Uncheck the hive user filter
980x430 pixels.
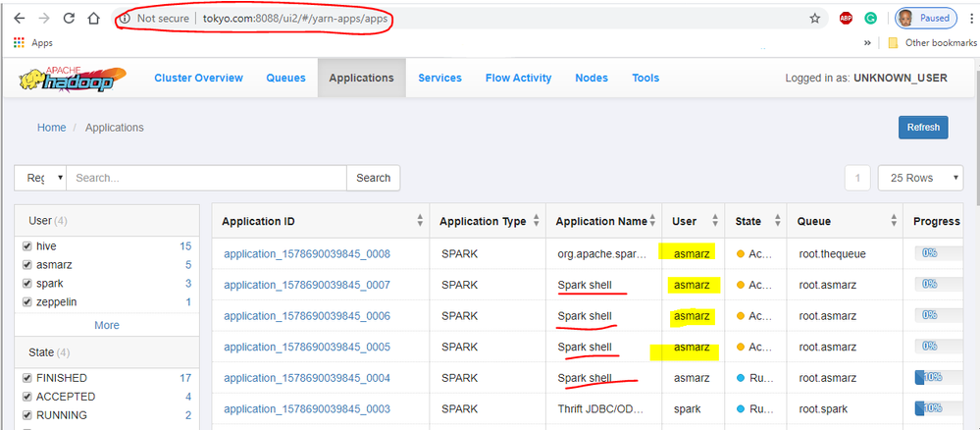click(x=27, y=246)
